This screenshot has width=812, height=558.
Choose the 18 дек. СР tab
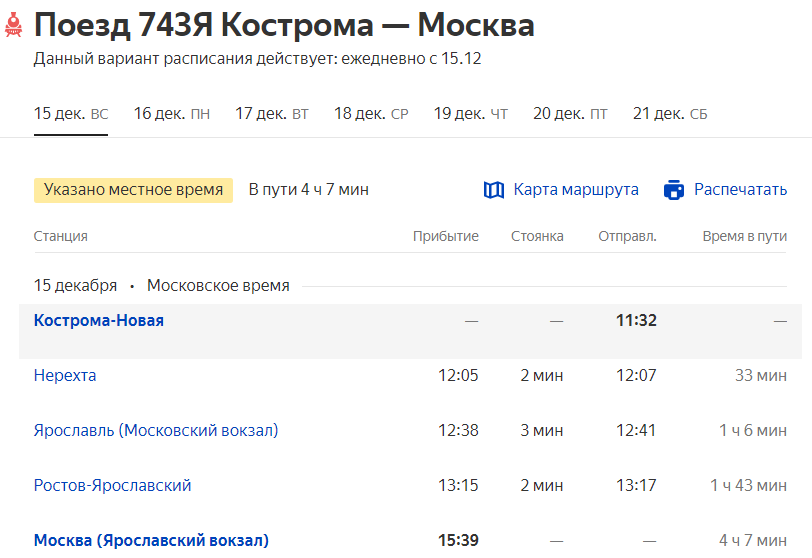[371, 114]
